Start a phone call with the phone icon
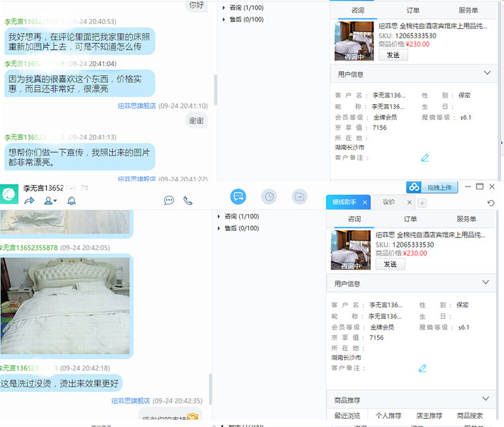This screenshot has width=504, height=427. point(188,201)
